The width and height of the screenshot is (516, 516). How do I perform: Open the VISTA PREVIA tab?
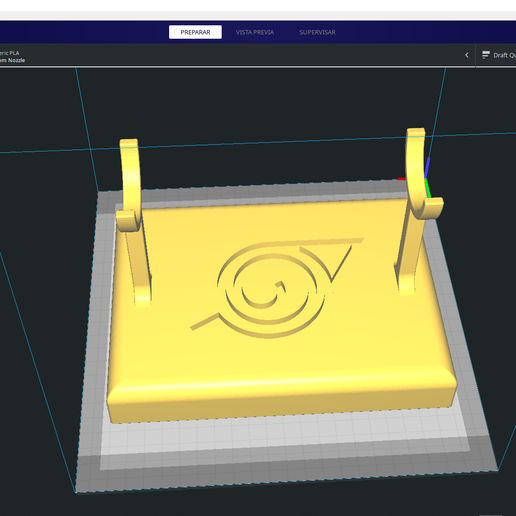(x=255, y=32)
